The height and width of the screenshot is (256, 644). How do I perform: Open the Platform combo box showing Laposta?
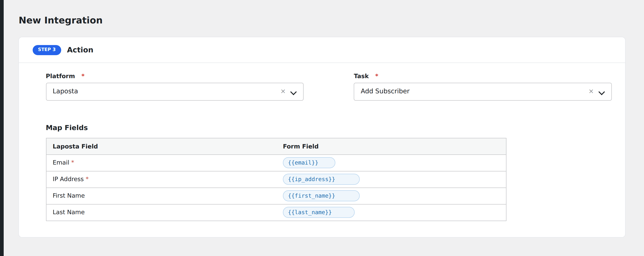pyautogui.click(x=175, y=92)
